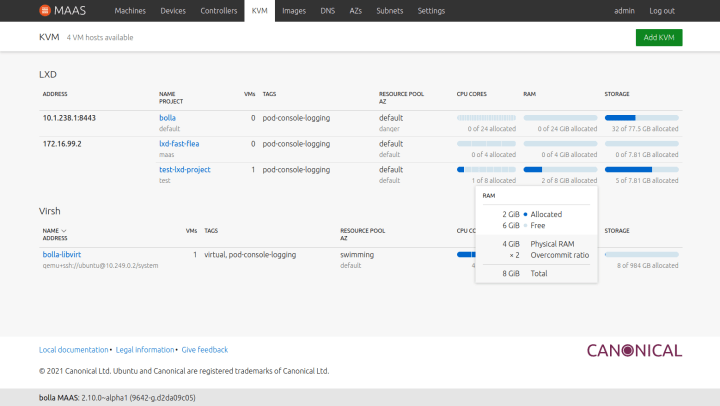Navigate to the AZs tab

pos(355,11)
